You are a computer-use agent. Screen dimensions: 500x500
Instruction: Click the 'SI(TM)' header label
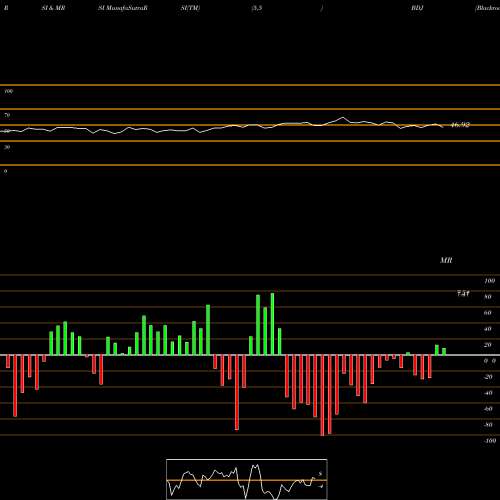tap(190, 8)
